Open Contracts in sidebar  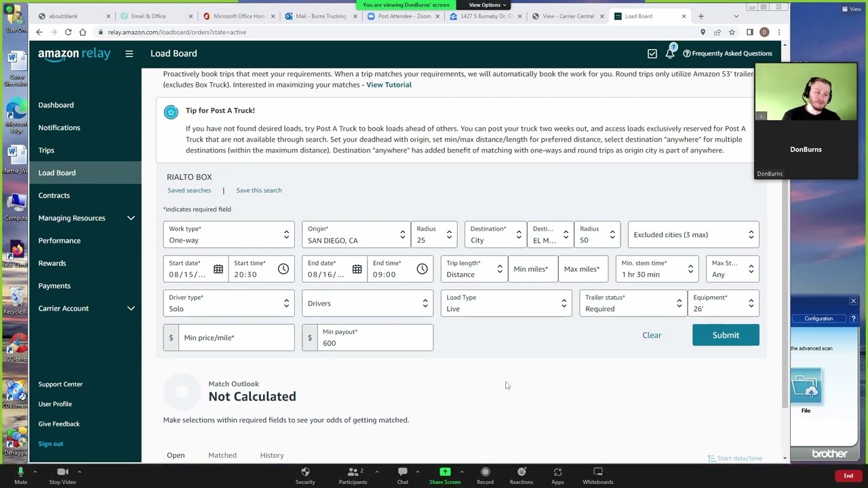(54, 195)
